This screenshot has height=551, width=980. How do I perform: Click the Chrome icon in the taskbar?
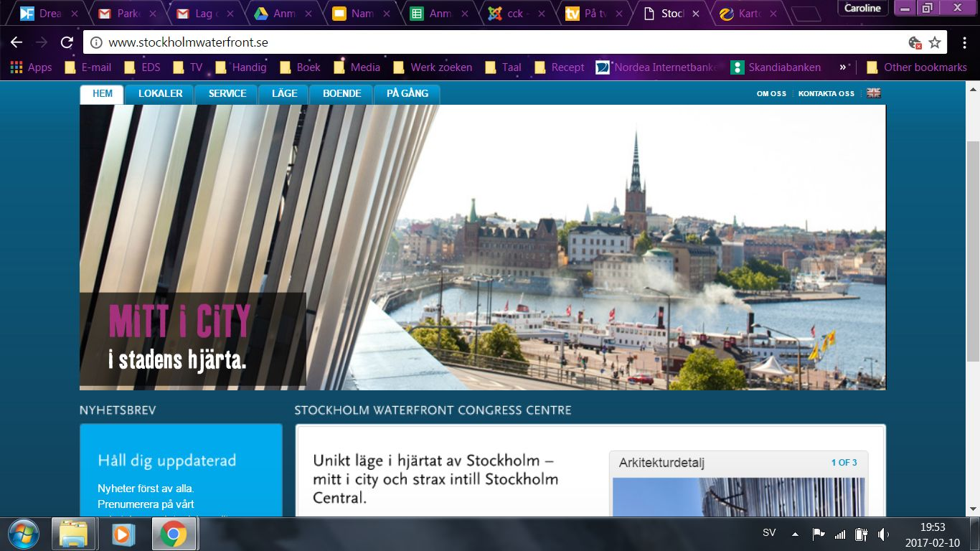tap(174, 534)
